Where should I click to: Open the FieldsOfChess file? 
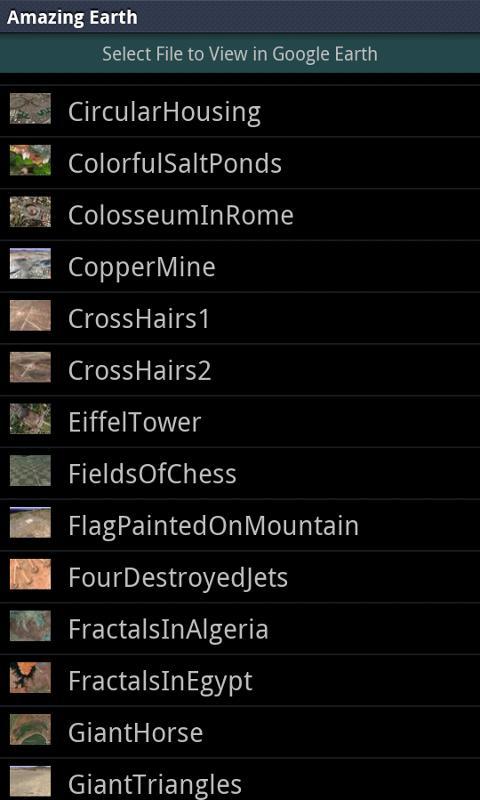tap(240, 473)
